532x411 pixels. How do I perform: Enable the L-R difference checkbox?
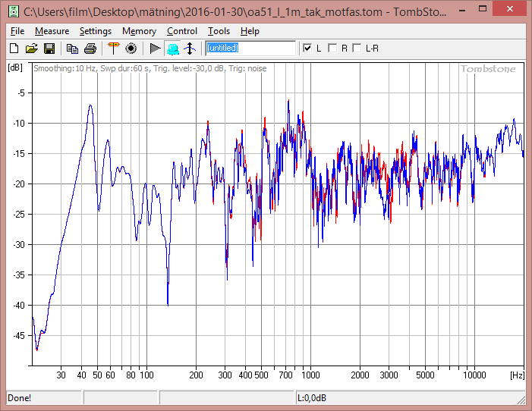click(357, 49)
